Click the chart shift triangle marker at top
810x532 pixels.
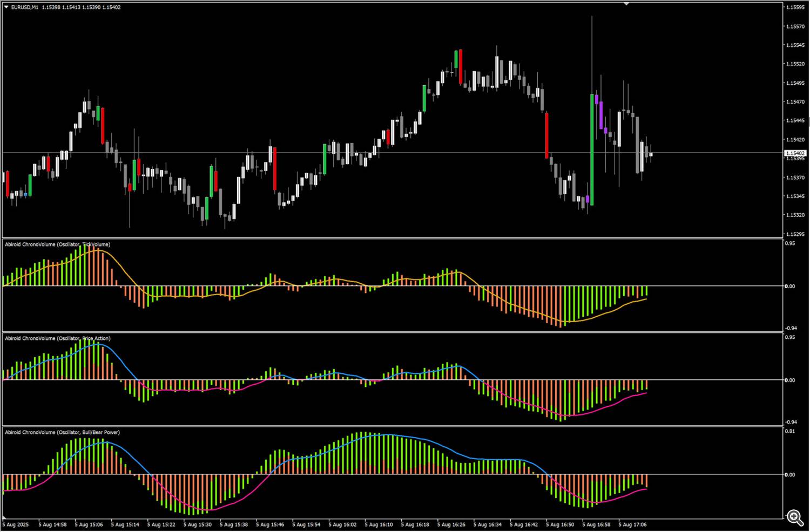(x=626, y=4)
